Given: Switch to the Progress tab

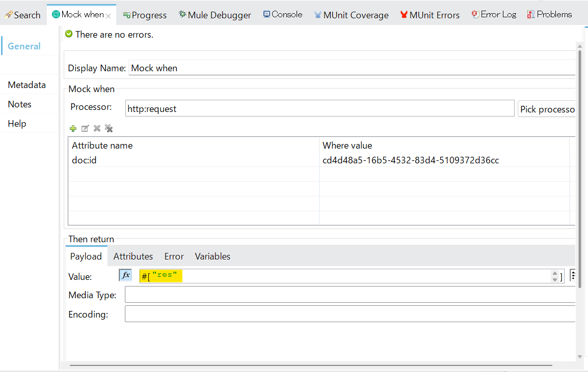Looking at the screenshot, I should [145, 15].
